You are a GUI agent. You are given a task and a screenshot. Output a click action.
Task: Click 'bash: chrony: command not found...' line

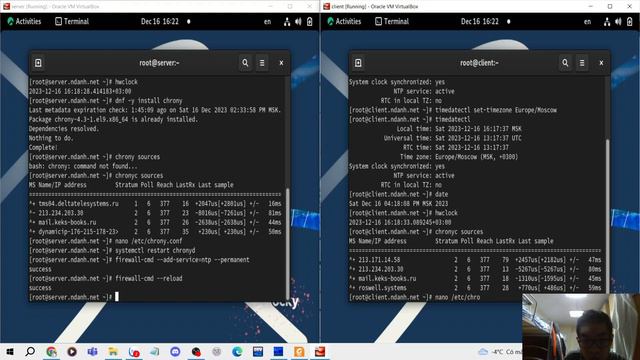(83, 166)
